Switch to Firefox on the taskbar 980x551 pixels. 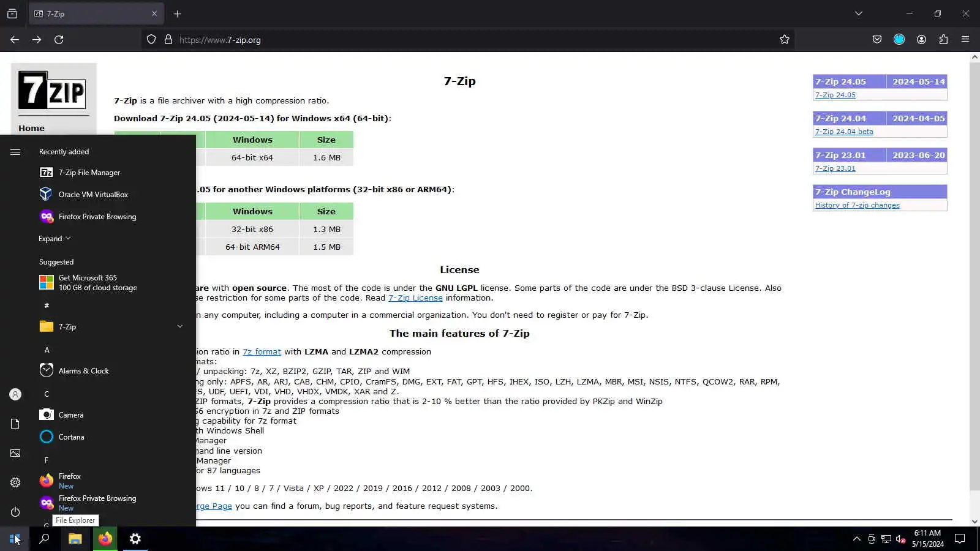click(x=105, y=539)
